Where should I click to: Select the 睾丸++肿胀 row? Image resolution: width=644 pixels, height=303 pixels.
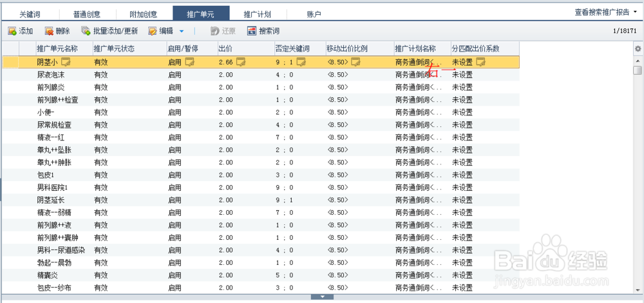pos(261,162)
